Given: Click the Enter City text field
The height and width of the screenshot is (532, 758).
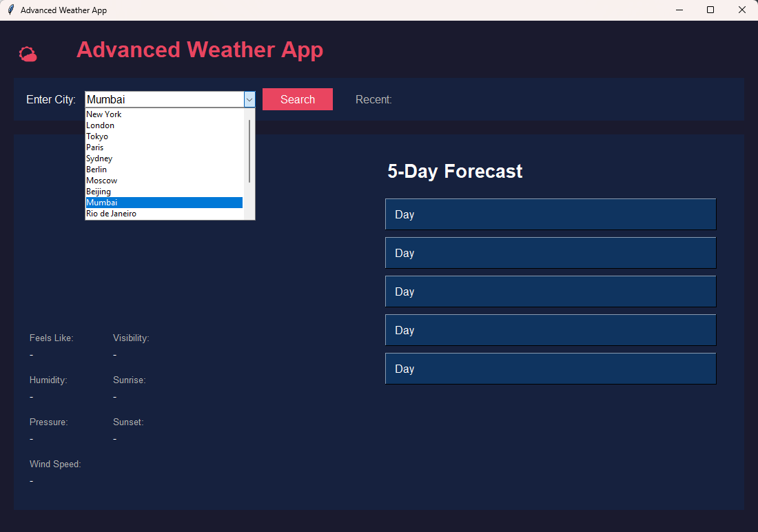Looking at the screenshot, I should 164,99.
